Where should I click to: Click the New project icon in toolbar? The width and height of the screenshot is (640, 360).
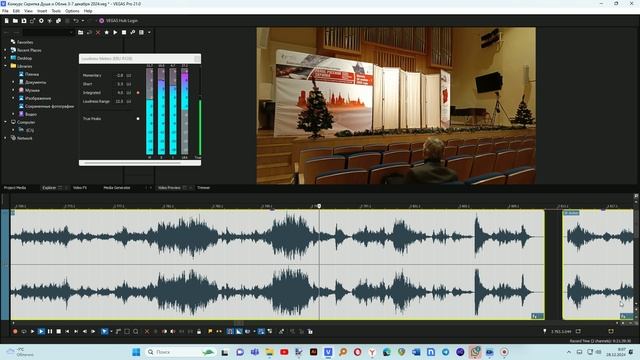click(7, 20)
